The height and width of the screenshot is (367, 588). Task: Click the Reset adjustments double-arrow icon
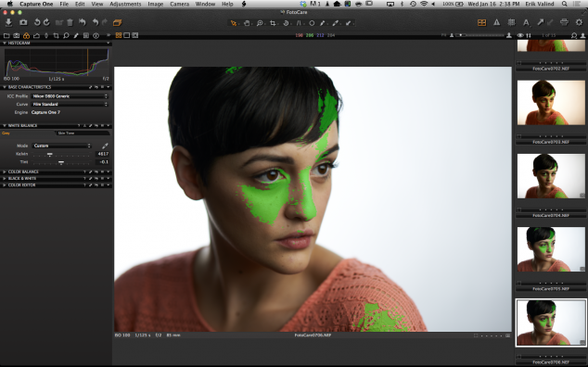83,22
